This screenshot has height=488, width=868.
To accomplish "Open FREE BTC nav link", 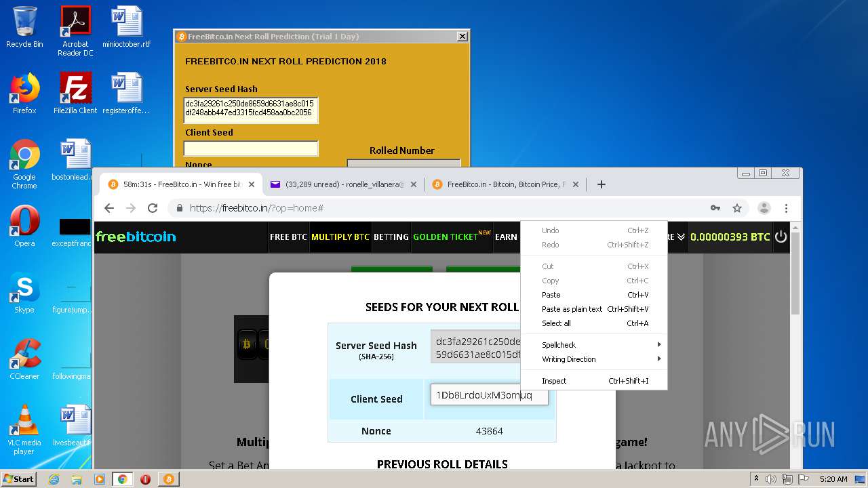I will [x=288, y=237].
